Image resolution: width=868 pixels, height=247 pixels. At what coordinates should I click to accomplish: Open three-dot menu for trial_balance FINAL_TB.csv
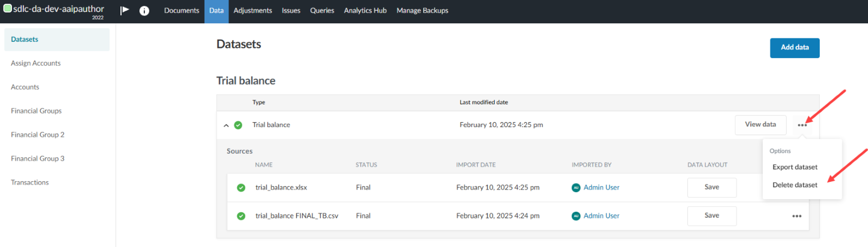tap(797, 216)
